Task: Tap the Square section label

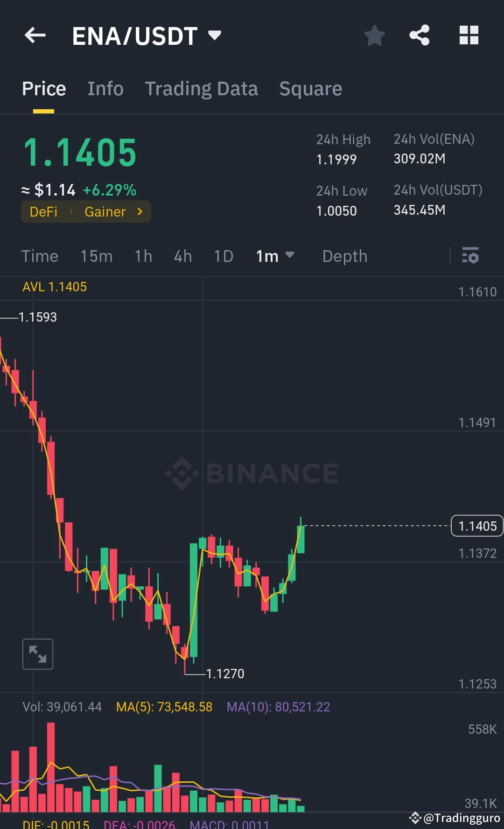Action: [x=310, y=88]
